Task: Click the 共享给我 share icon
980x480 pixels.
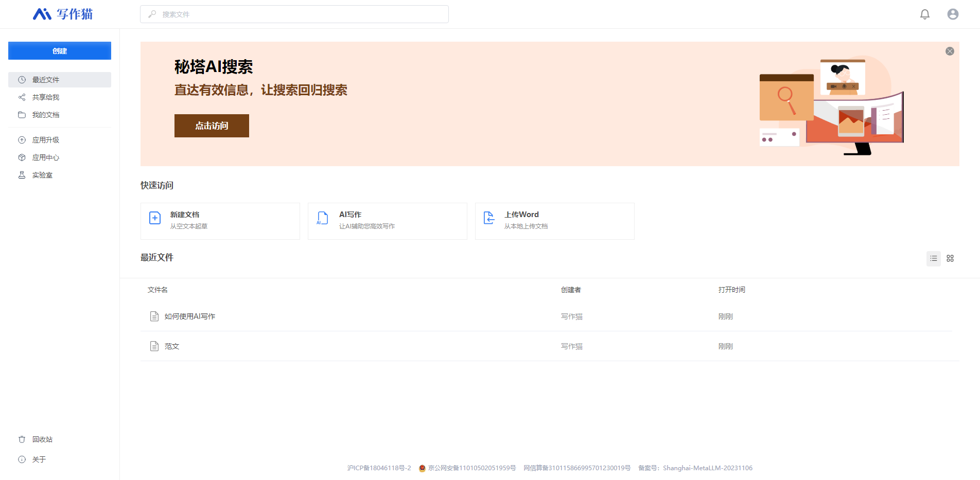Action: coord(22,97)
